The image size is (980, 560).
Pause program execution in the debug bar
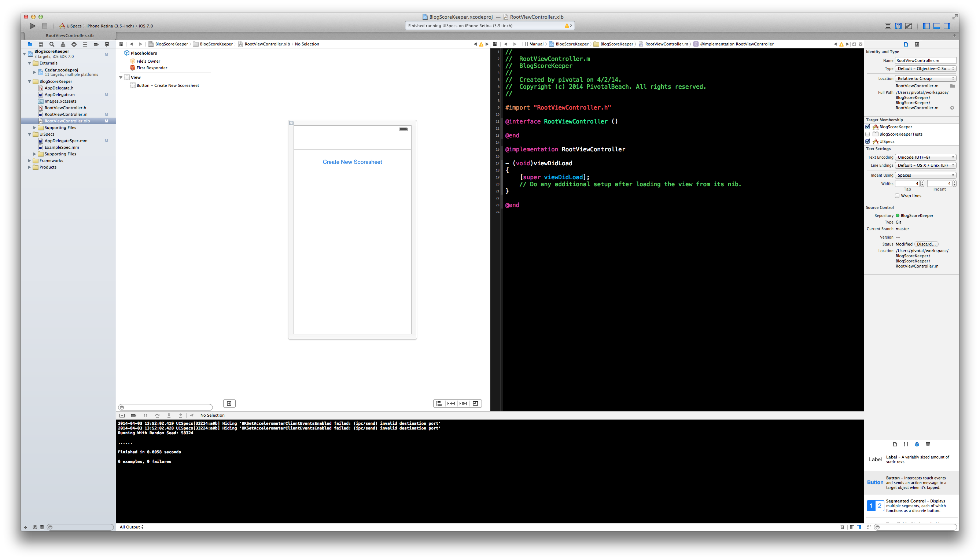point(145,415)
